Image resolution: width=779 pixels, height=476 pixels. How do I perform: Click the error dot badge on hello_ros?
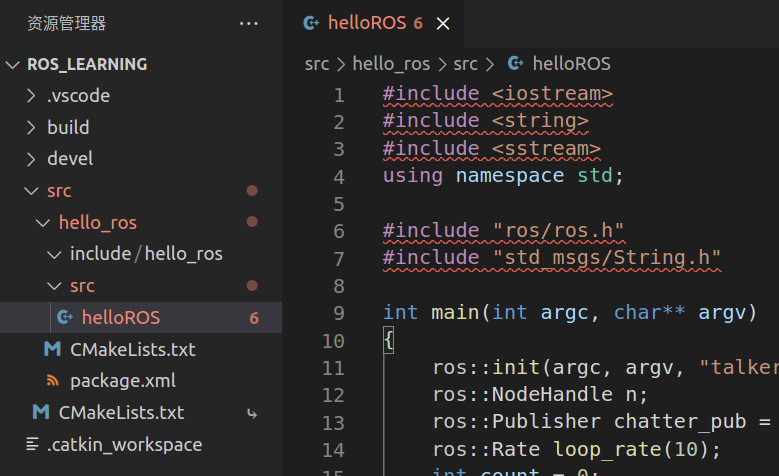[x=252, y=222]
